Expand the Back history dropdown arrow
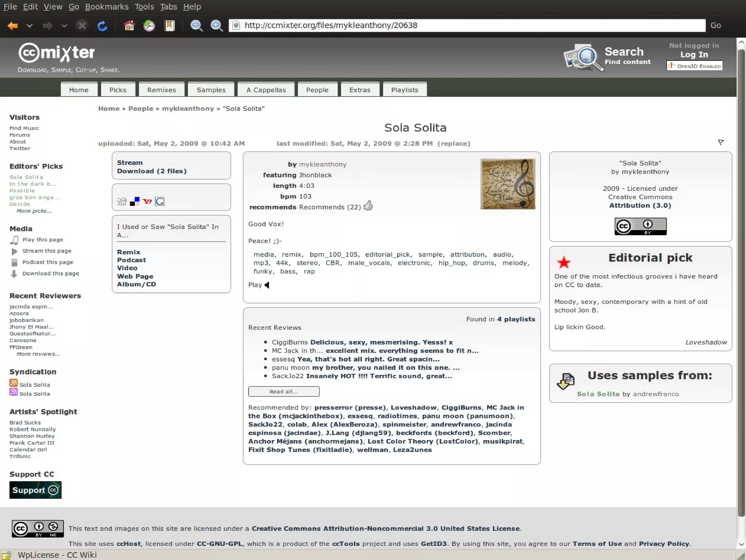 point(30,26)
